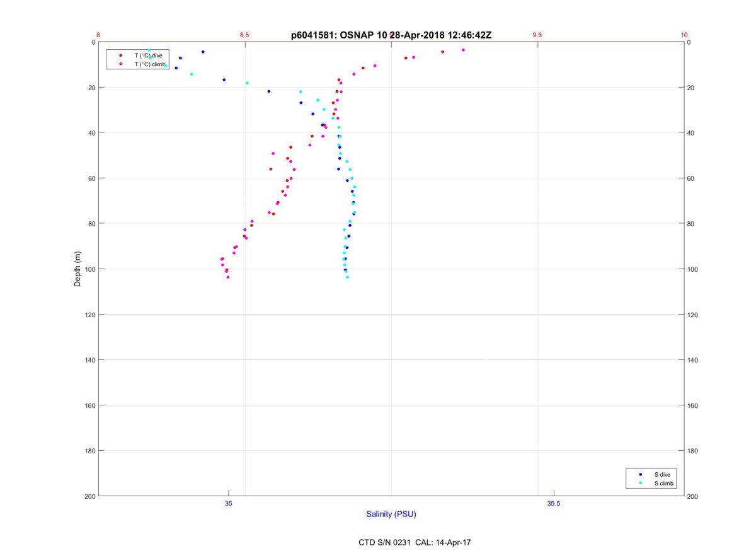
Task: Click the "180" depth tick on right axis
Action: [694, 451]
